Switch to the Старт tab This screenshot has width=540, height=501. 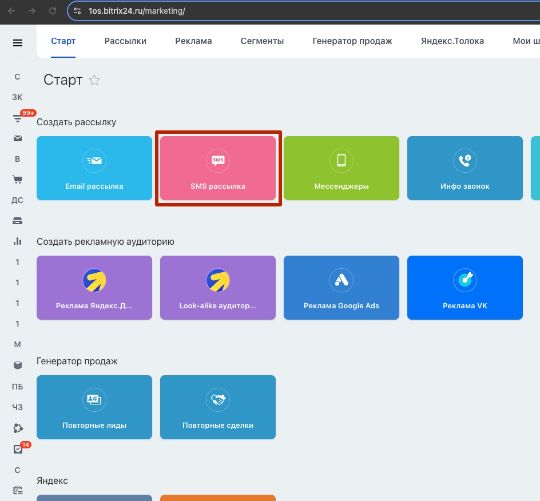pyautogui.click(x=63, y=41)
